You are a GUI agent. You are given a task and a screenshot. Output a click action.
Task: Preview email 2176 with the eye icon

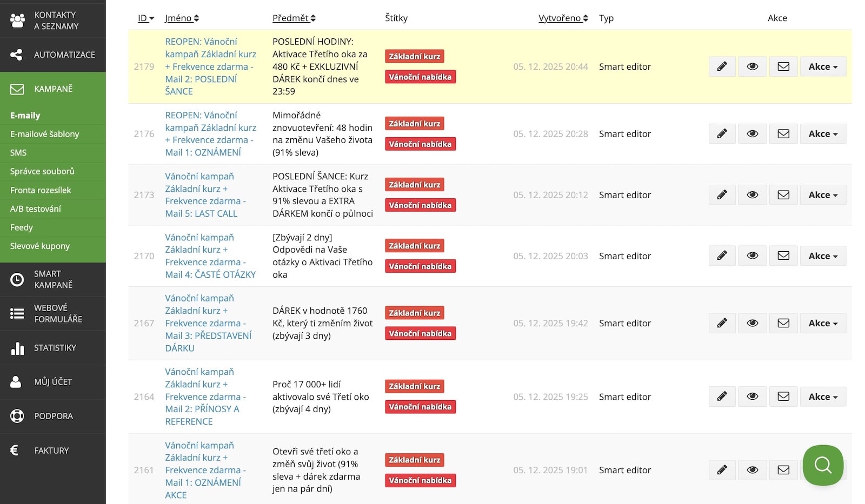coord(752,133)
